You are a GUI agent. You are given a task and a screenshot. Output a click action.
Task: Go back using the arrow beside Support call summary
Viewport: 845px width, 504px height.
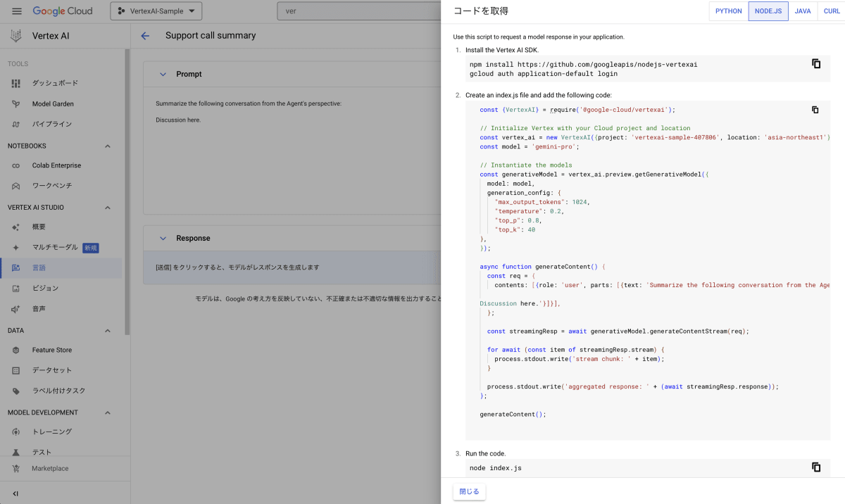(x=145, y=36)
